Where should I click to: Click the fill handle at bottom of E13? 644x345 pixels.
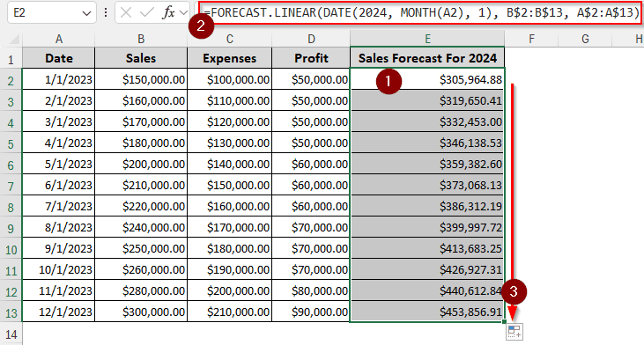tap(504, 322)
